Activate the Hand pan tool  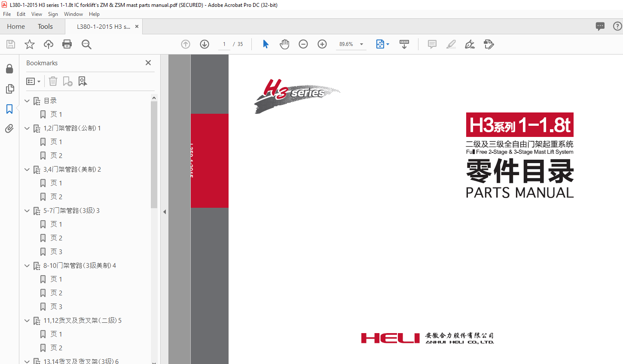[x=284, y=44]
